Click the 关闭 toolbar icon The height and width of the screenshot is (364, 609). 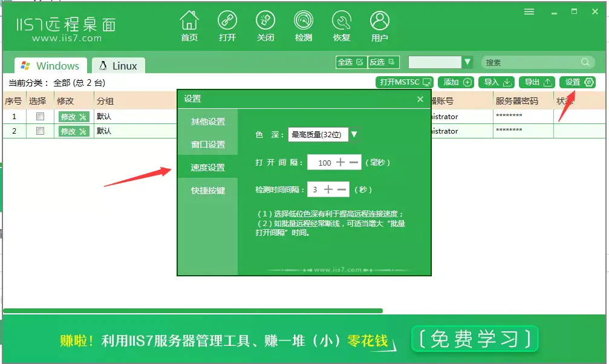(265, 25)
